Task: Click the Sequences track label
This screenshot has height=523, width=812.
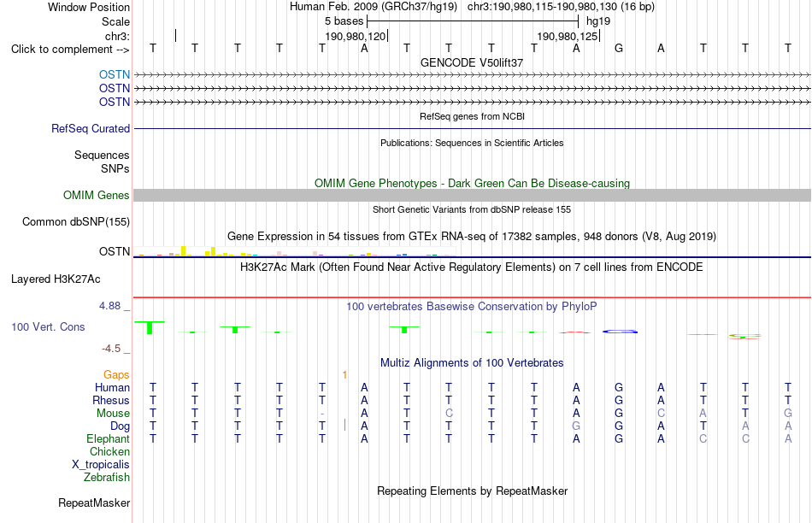Action: coord(102,156)
